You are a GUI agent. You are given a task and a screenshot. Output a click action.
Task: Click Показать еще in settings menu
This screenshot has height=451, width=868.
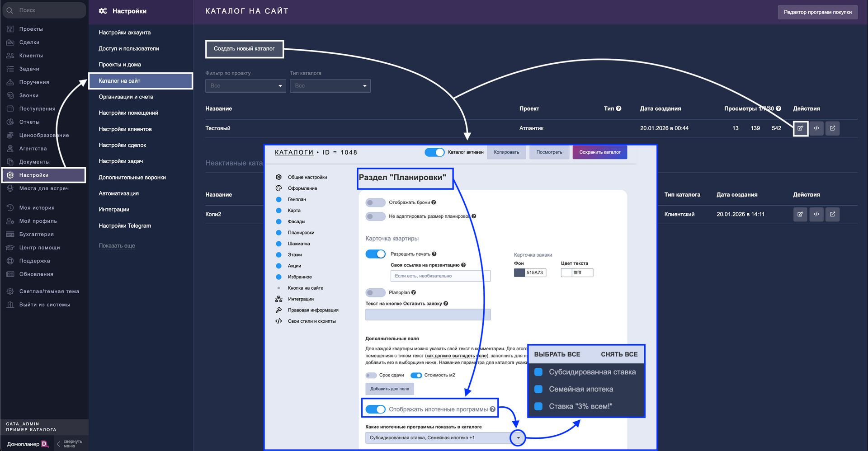(x=117, y=246)
